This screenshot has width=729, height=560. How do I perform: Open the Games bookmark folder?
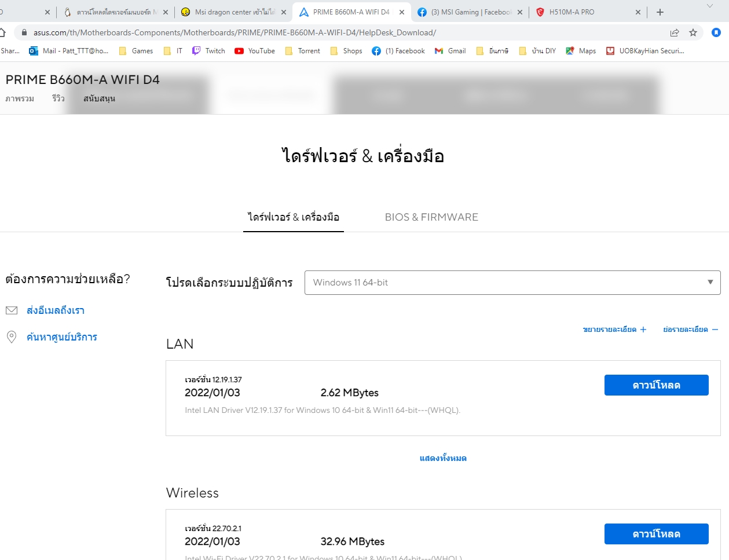[136, 51]
